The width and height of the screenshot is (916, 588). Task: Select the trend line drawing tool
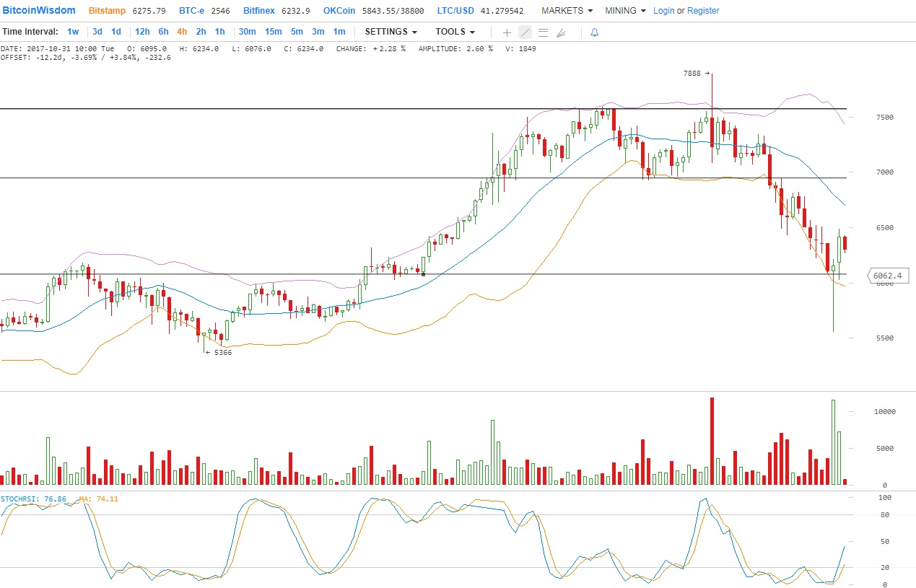[x=525, y=32]
